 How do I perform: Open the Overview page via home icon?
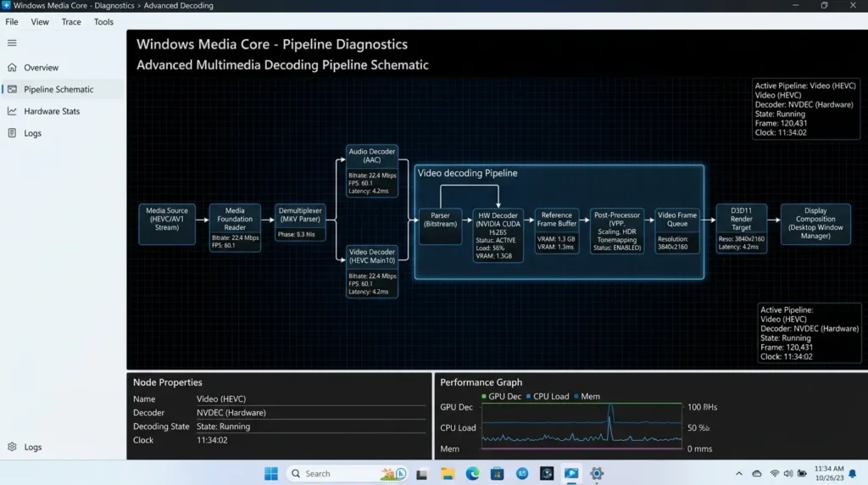click(12, 68)
